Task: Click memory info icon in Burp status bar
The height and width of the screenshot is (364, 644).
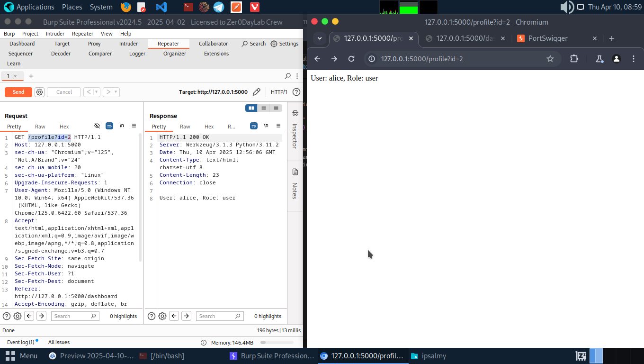Action: (204, 343)
